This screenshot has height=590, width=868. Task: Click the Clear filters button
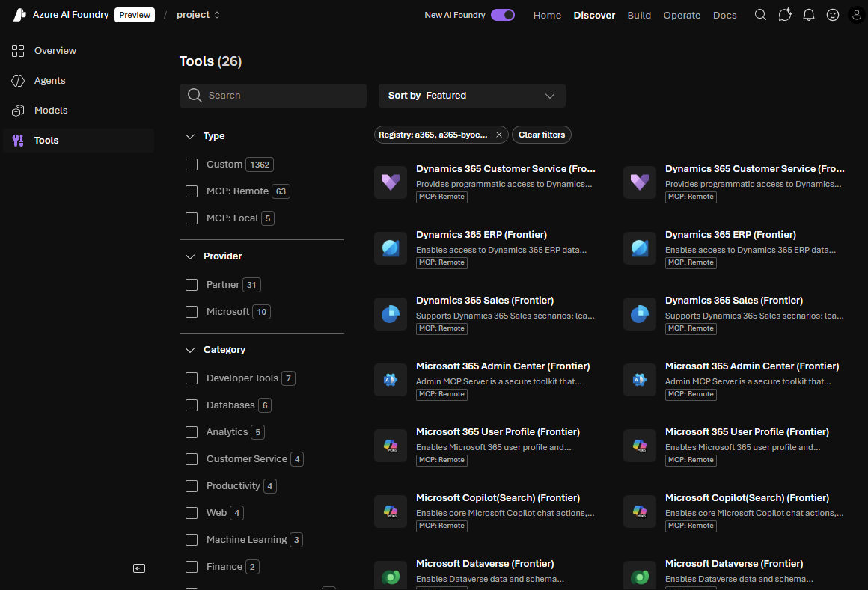(x=541, y=135)
